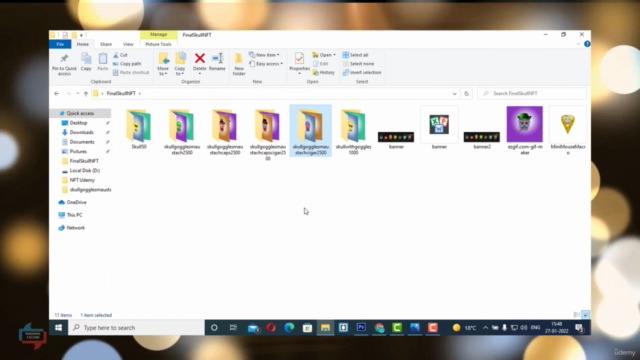Collapse the ribbon with the chevron
640x360 pixels.
pos(578,44)
